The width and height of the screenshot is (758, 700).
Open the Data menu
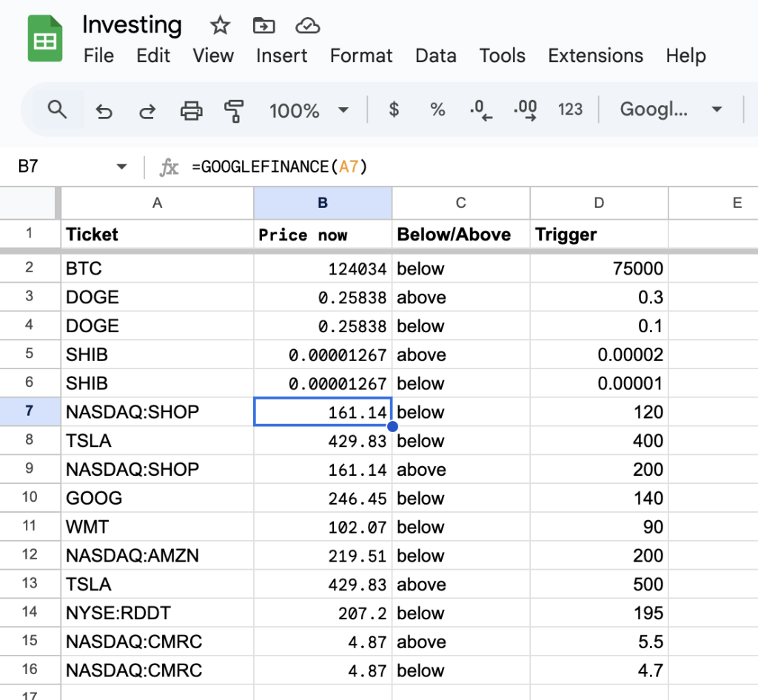tap(436, 56)
